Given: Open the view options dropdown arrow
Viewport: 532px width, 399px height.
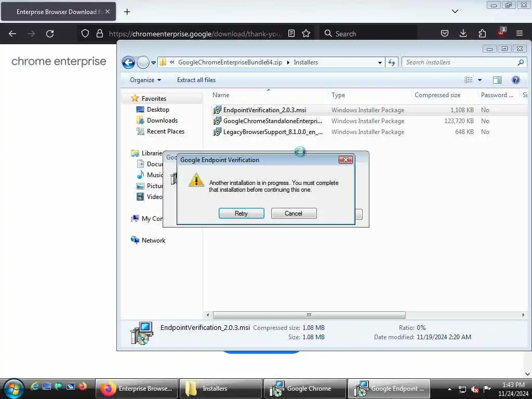Looking at the screenshot, I should click(x=480, y=80).
